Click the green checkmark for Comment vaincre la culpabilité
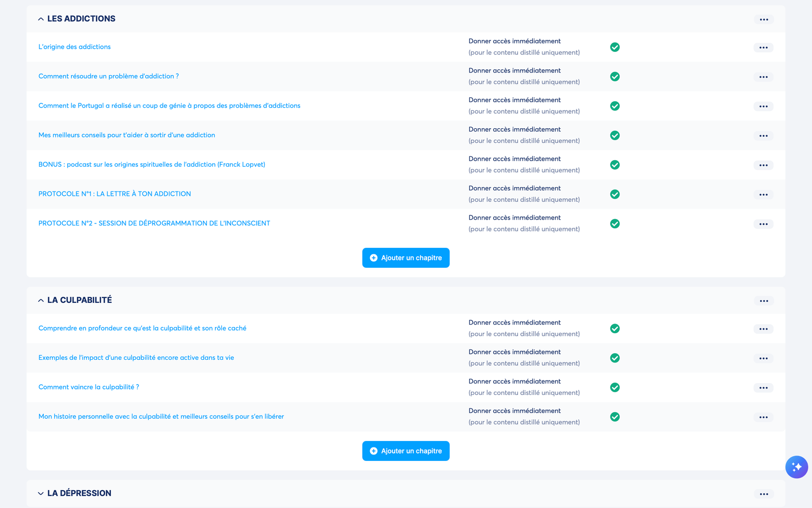This screenshot has height=508, width=812. click(615, 387)
